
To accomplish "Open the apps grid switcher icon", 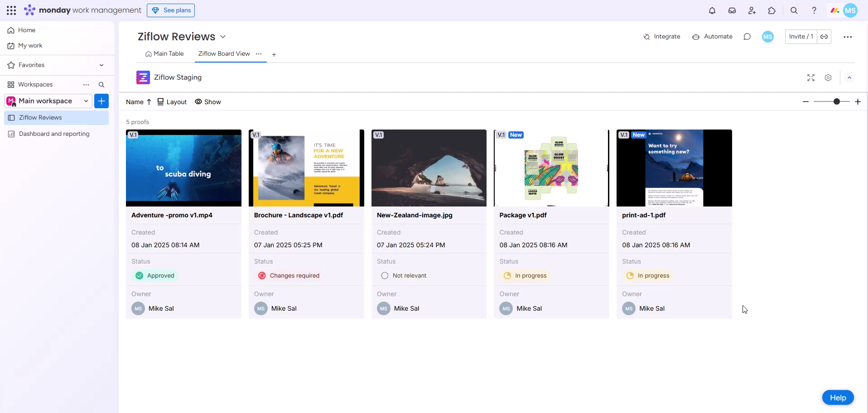I will tap(11, 10).
